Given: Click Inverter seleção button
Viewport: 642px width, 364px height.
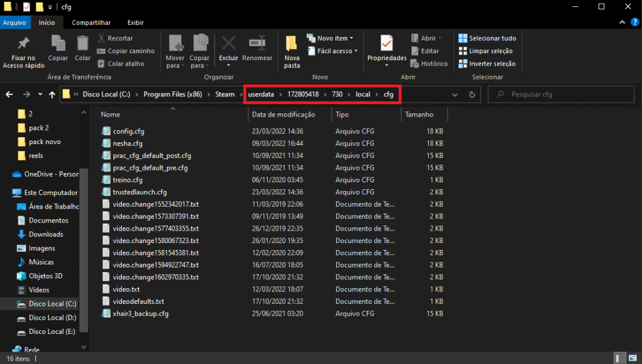Looking at the screenshot, I should click(x=487, y=63).
